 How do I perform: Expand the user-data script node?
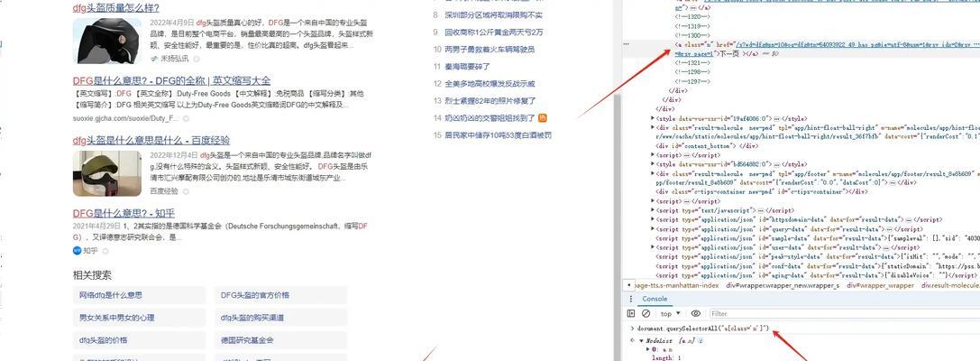[654, 248]
